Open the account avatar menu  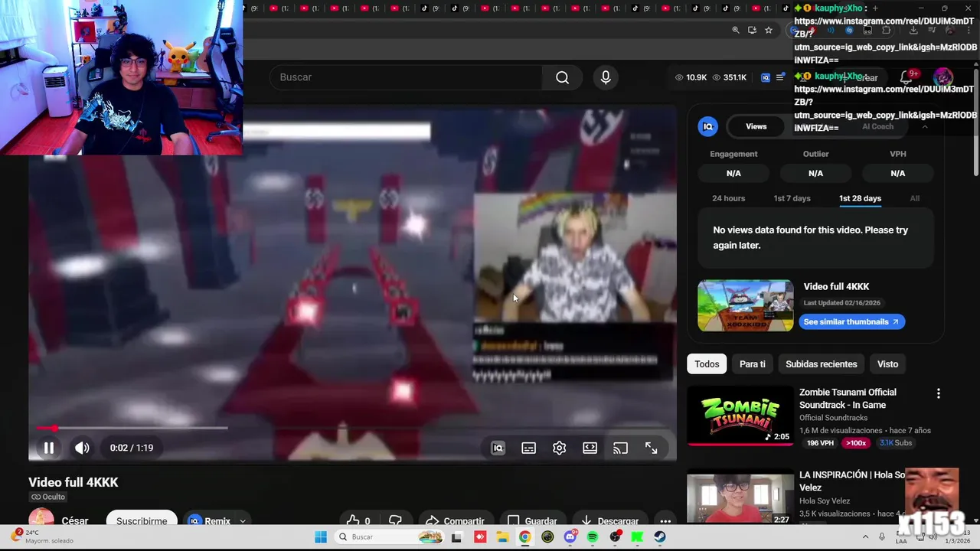[x=943, y=77]
